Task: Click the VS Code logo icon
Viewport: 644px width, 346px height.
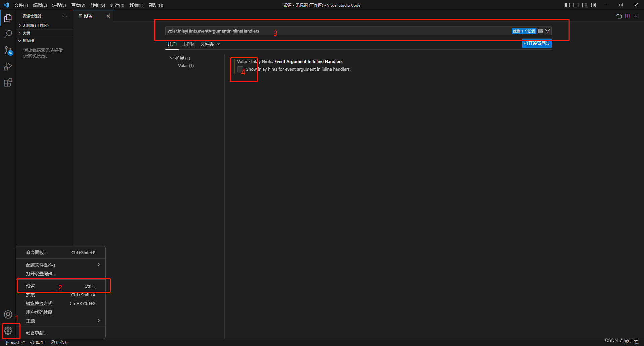Action: (x=6, y=5)
